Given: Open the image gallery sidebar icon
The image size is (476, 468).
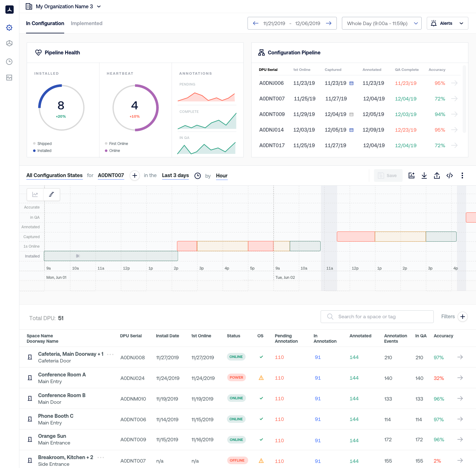Looking at the screenshot, I should [x=9, y=78].
